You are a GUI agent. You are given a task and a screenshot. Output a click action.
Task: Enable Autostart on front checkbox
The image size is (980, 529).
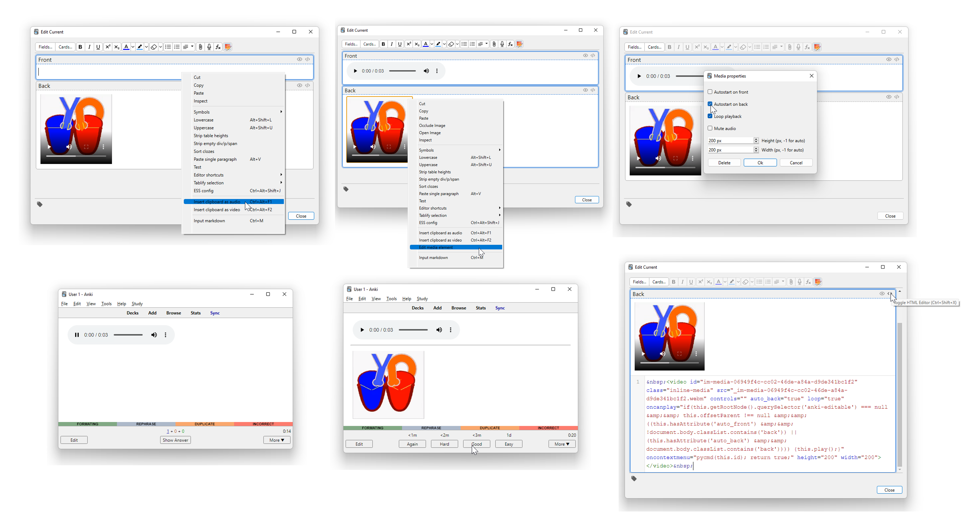pos(710,92)
